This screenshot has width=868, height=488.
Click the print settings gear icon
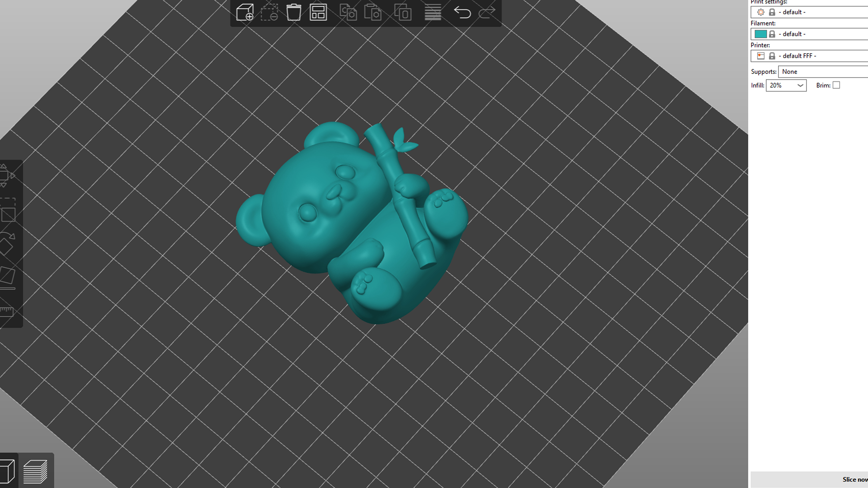760,12
